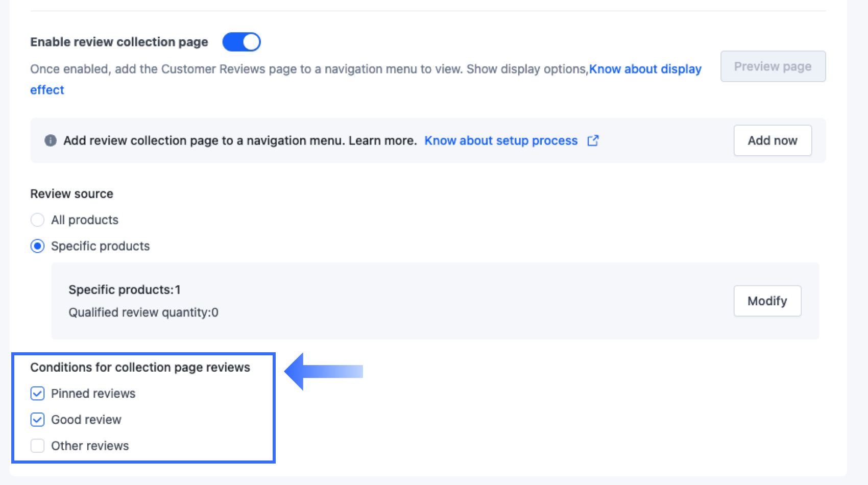This screenshot has width=868, height=485.
Task: Click the Good review label
Action: pyautogui.click(x=86, y=420)
